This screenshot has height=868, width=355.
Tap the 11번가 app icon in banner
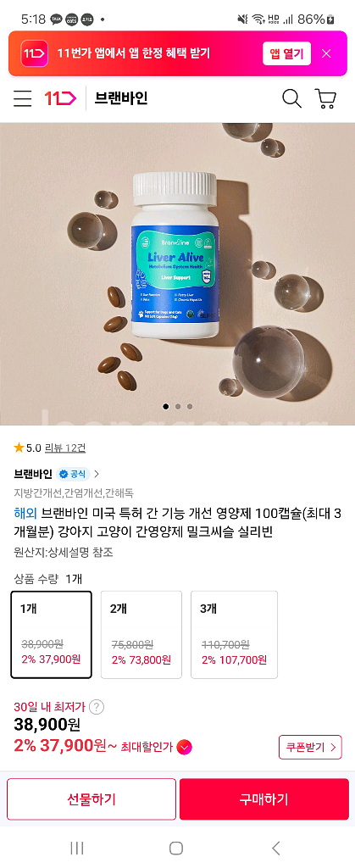[x=31, y=53]
